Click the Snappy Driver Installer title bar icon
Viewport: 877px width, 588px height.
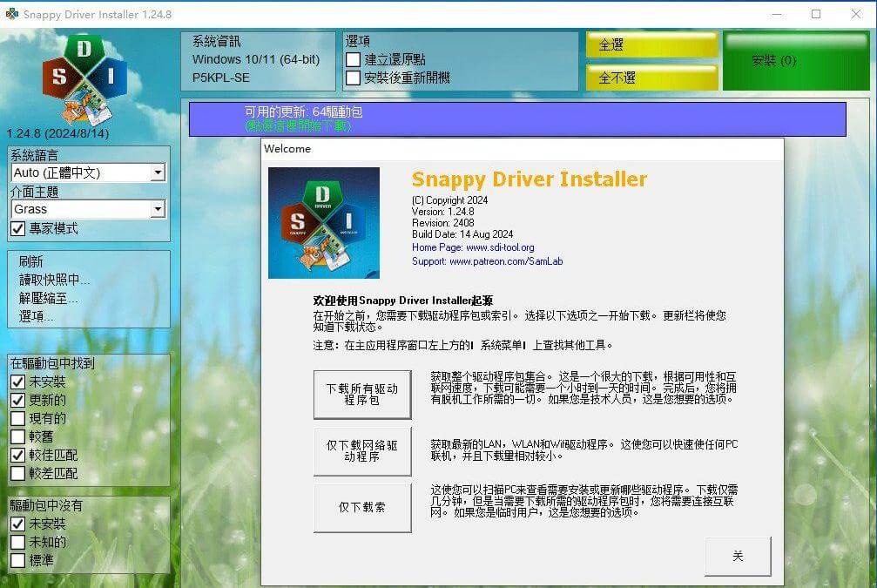click(11, 14)
